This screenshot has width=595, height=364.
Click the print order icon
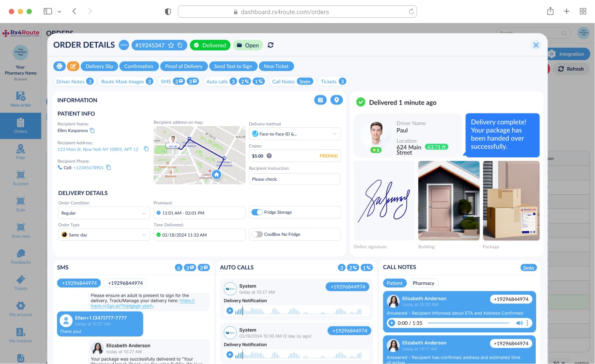[59, 66]
